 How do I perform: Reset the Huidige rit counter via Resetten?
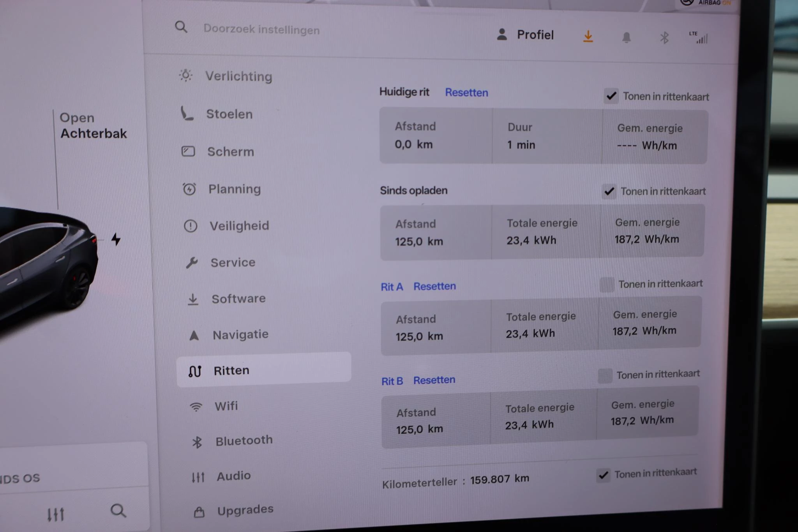pos(466,93)
